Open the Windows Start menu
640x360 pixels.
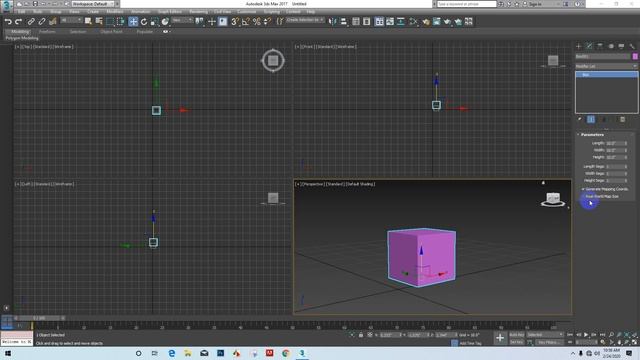click(x=7, y=353)
